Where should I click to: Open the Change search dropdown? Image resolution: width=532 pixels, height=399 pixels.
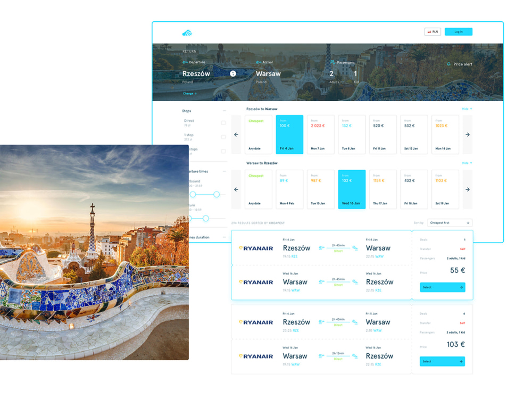point(190,93)
